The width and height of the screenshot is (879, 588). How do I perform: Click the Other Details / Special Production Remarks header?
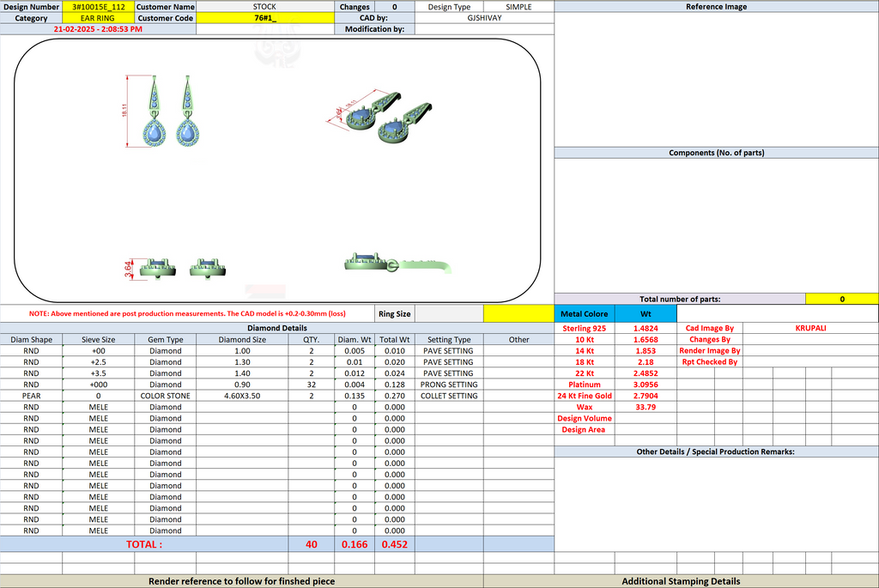[x=715, y=452]
